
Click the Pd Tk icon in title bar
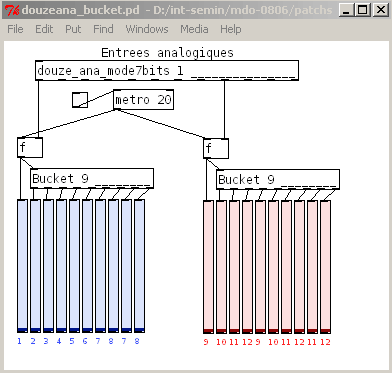[x=13, y=10]
